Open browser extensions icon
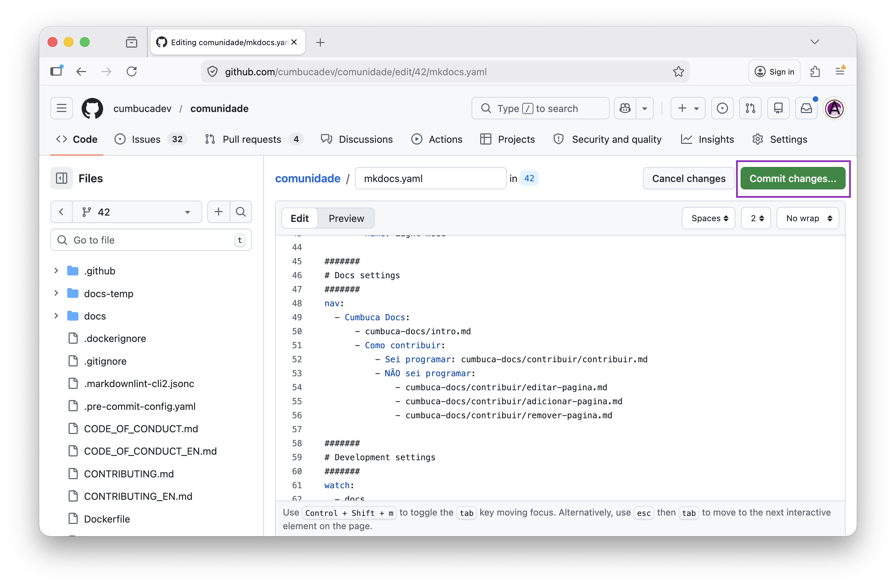Image resolution: width=896 pixels, height=588 pixels. point(815,71)
